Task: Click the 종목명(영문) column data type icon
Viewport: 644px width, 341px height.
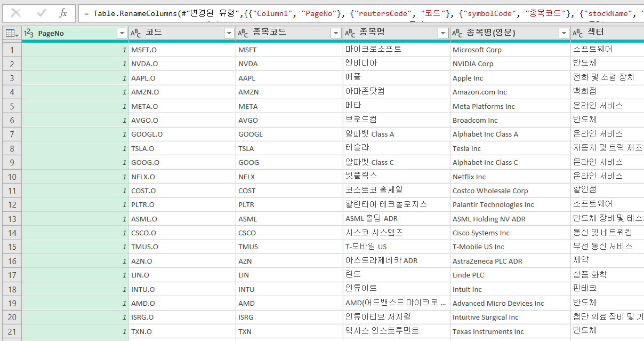Action: point(457,33)
